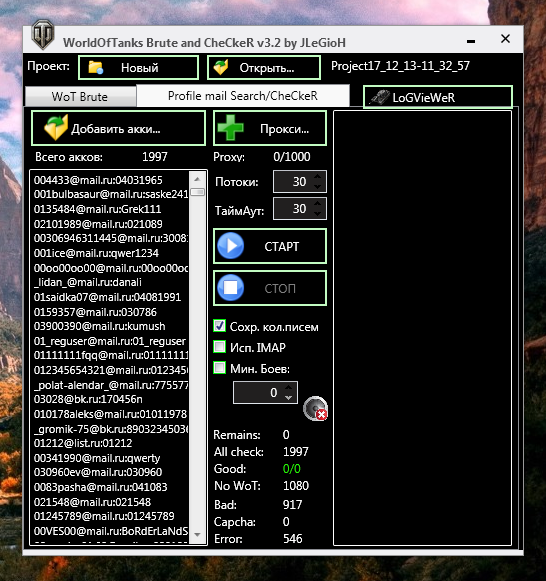The height and width of the screenshot is (581, 546).
Task: Decrease the ТаймАут value with down arrow
Action: pos(317,213)
